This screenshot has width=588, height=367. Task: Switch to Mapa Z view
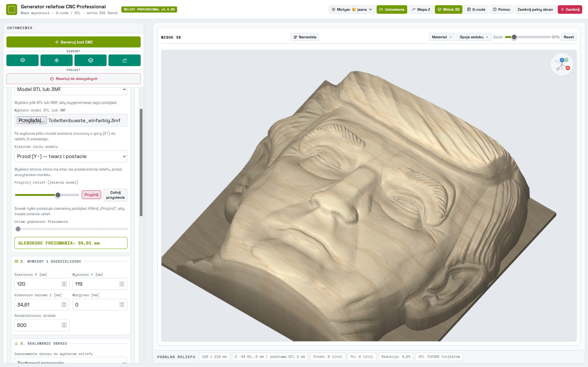[x=421, y=9]
